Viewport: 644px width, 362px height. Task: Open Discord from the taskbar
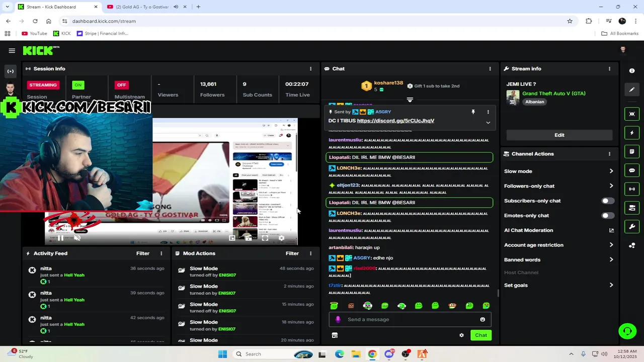(x=389, y=354)
